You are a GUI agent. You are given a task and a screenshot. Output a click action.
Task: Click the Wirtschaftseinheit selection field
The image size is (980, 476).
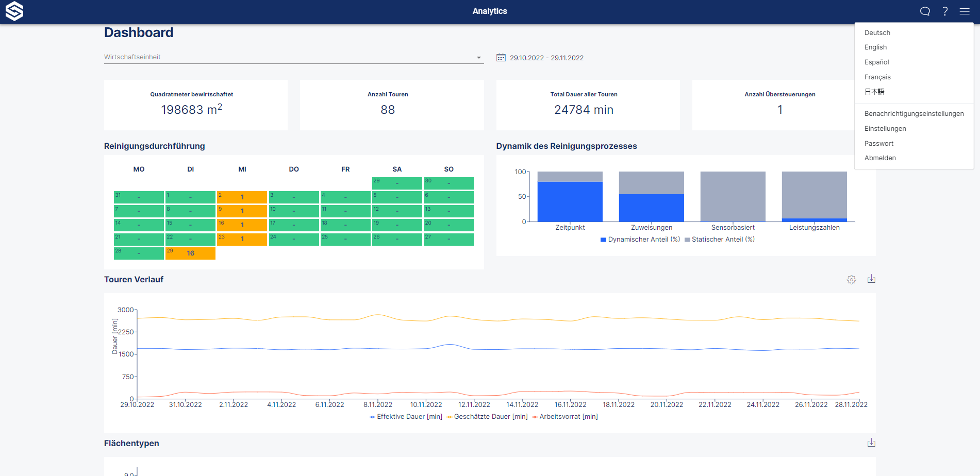tap(294, 57)
